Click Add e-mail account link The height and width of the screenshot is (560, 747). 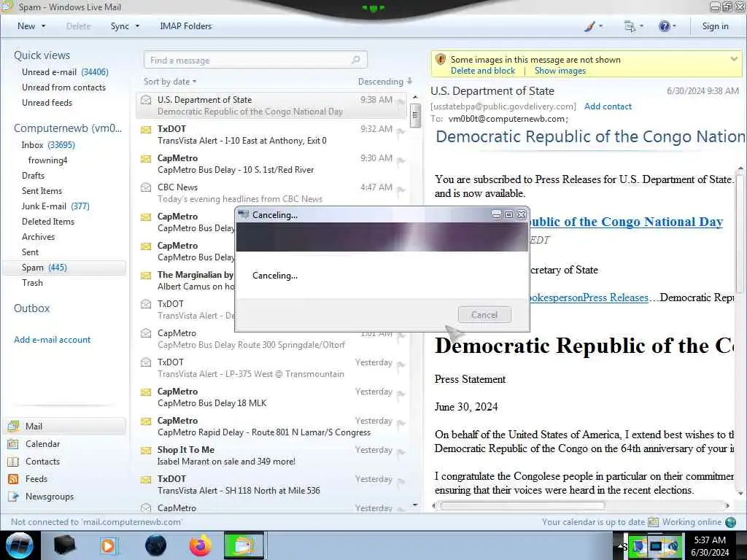[52, 340]
